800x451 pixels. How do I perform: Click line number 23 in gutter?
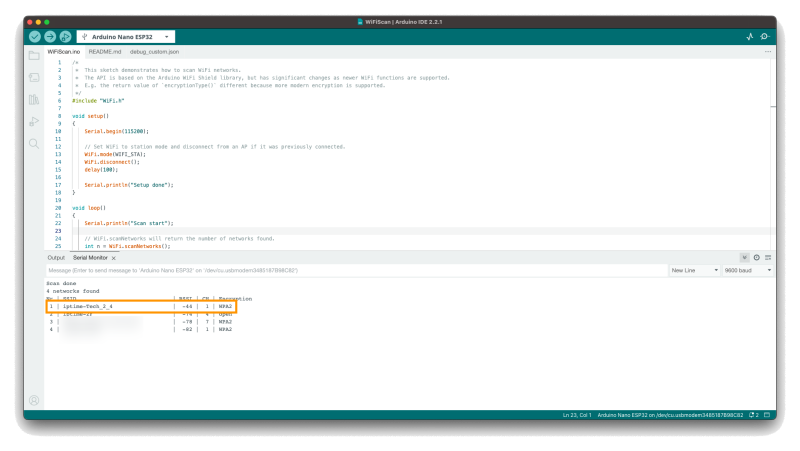coord(58,231)
